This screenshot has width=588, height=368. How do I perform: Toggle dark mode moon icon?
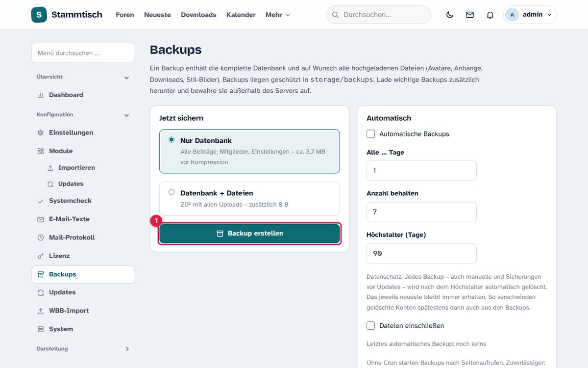pyautogui.click(x=450, y=15)
